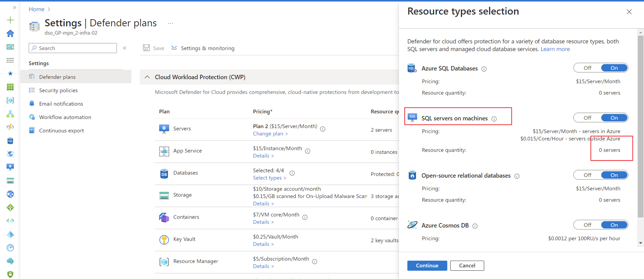Click the breadcrumb chevron after Home
Image resolution: width=644 pixels, height=279 pixels.
49,9
